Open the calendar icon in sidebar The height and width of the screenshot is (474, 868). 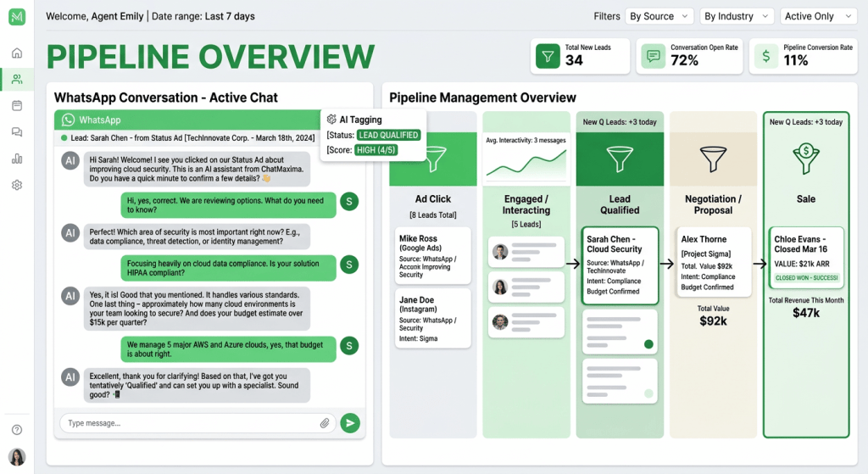[17, 106]
